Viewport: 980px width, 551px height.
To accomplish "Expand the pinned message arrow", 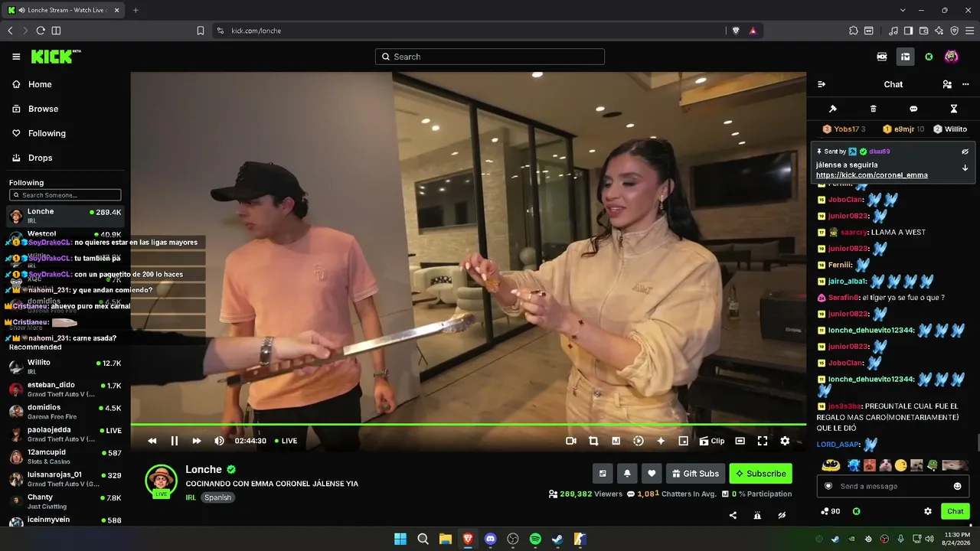I will click(965, 168).
